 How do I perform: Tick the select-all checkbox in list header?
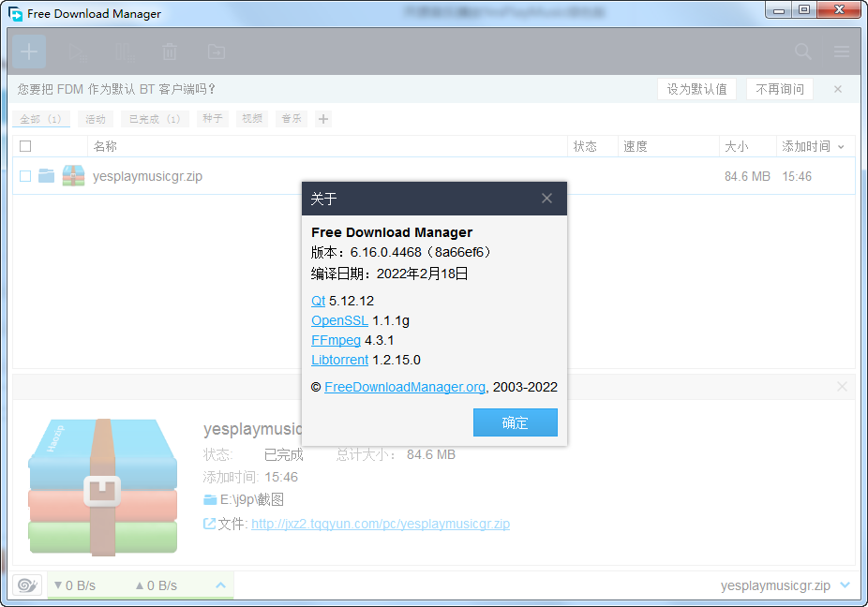[x=25, y=146]
